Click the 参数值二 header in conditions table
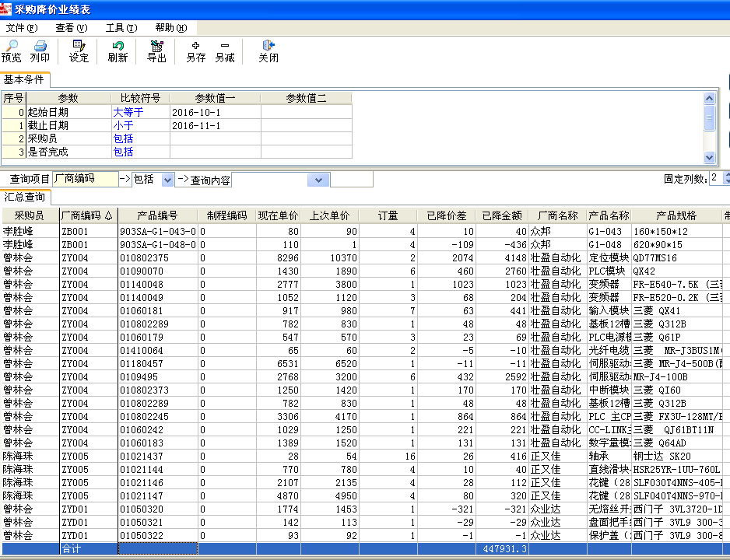The height and width of the screenshot is (560, 730). 306,98
